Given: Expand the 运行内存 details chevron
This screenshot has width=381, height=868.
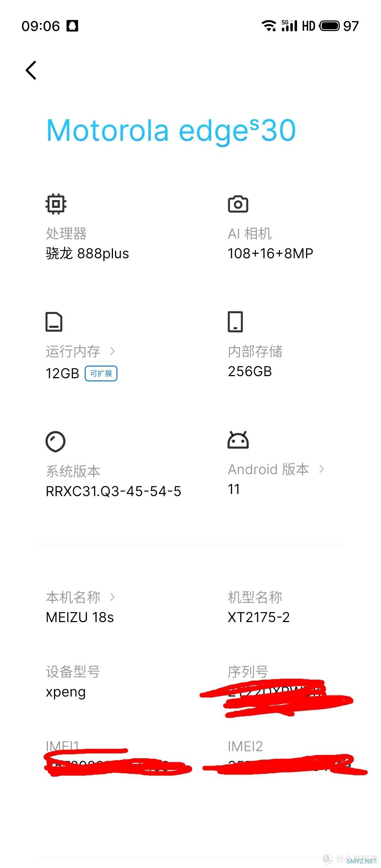Looking at the screenshot, I should click(x=113, y=351).
